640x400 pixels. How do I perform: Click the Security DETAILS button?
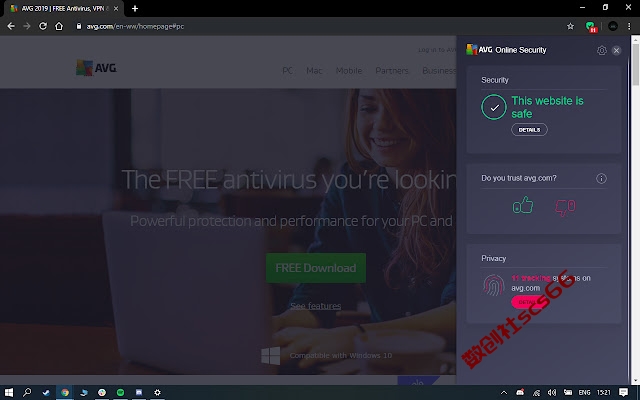(529, 130)
